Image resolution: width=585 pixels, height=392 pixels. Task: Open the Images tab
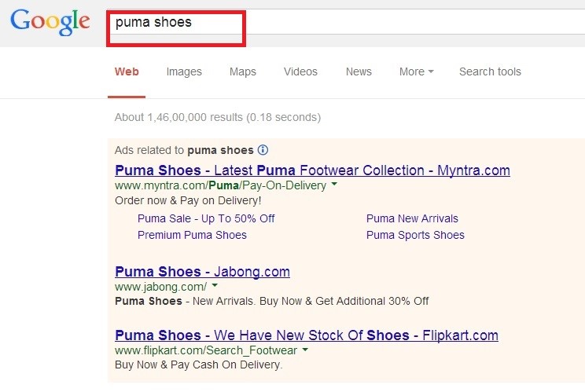184,71
